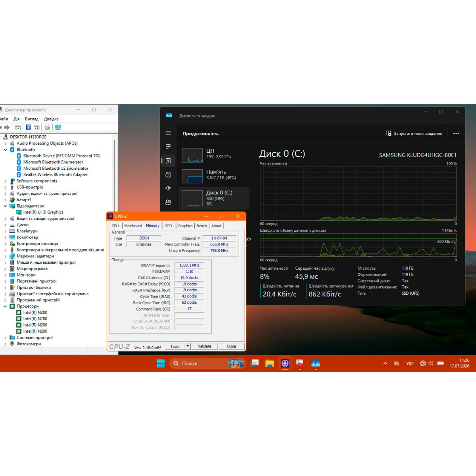Open the Users page icon in Task Manager
The image size is (476, 476).
tap(168, 202)
